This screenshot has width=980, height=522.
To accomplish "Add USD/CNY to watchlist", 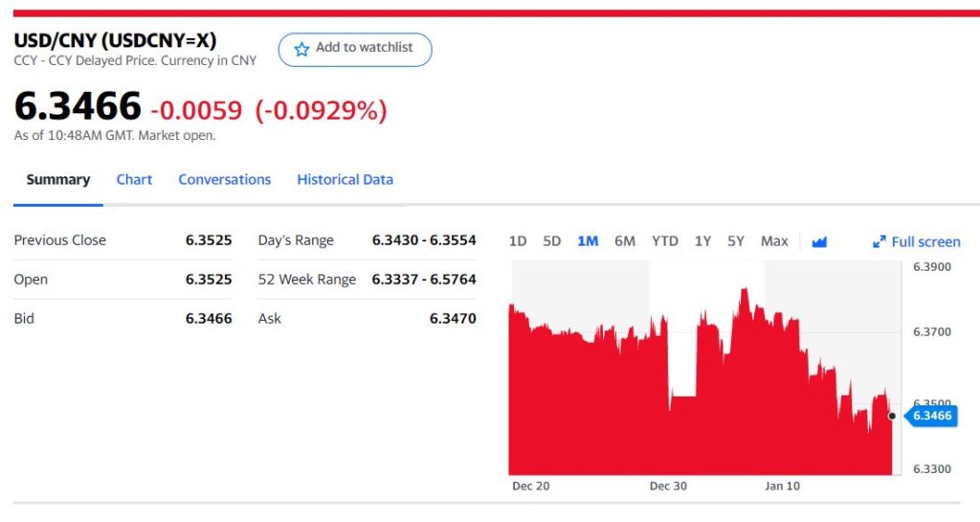I will [x=355, y=49].
